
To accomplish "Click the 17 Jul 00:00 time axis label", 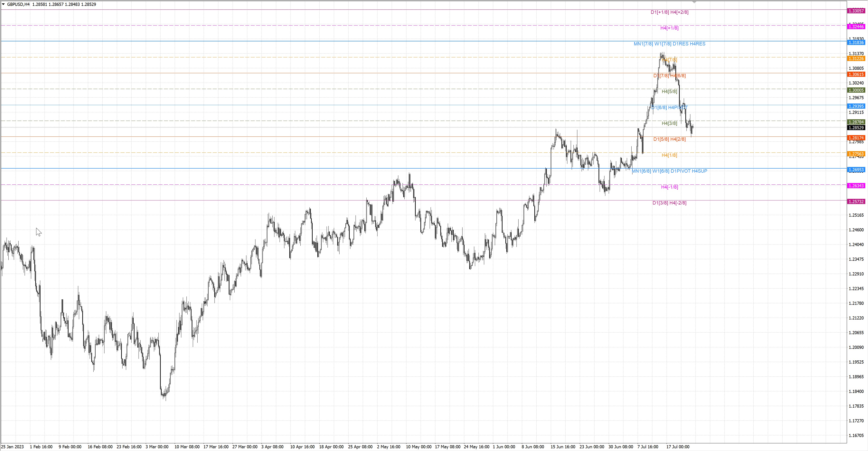I will 678,447.
